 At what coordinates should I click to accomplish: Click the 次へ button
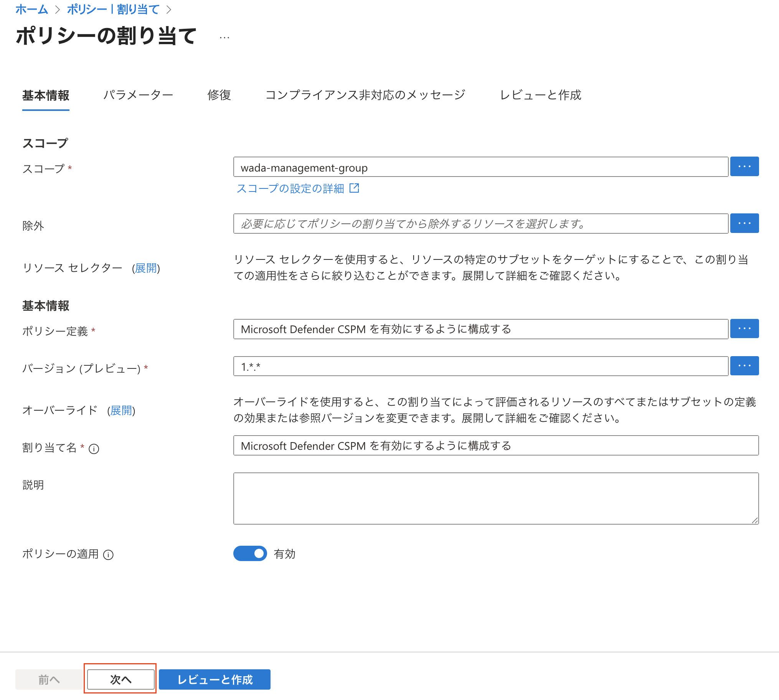click(x=121, y=679)
